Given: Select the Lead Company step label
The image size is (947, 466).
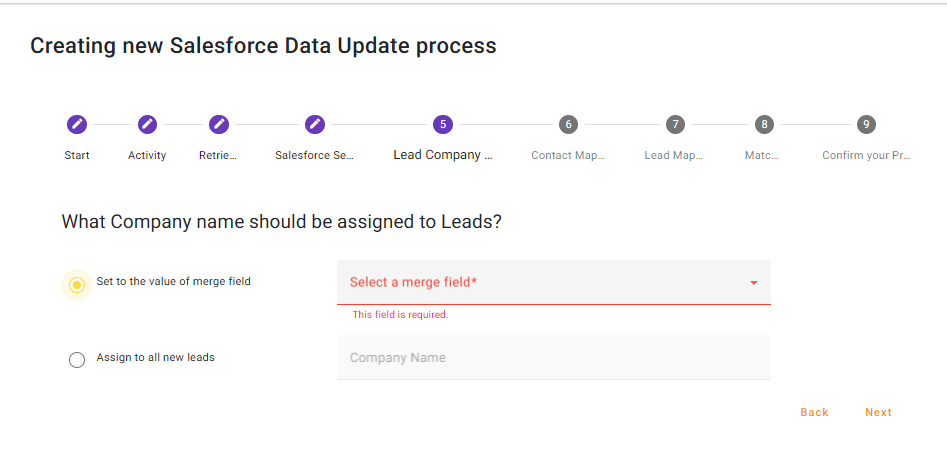Looking at the screenshot, I should click(443, 156).
